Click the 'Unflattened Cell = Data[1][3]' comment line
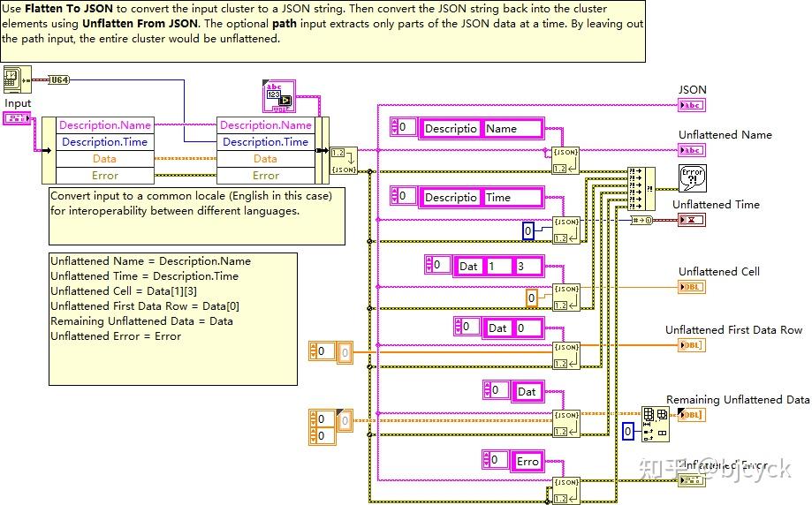This screenshot has height=505, width=812. pyautogui.click(x=124, y=291)
